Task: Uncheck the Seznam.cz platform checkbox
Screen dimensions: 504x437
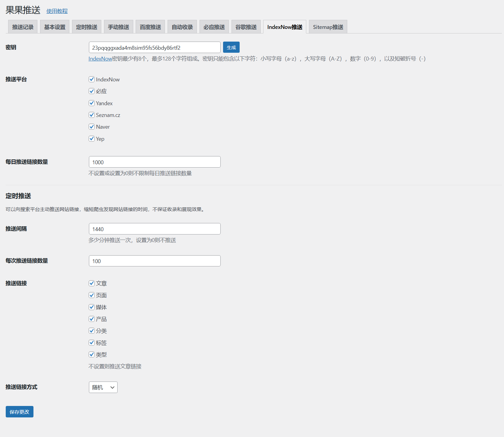Action: point(92,115)
